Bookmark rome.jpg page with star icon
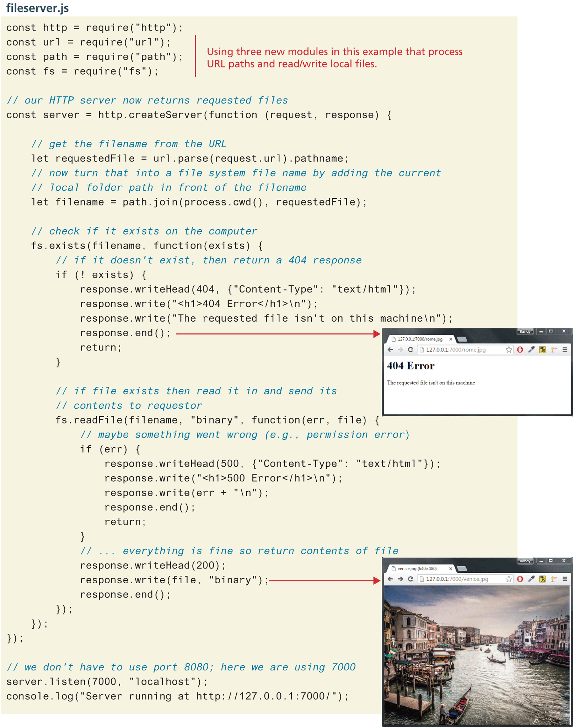 pos(508,350)
